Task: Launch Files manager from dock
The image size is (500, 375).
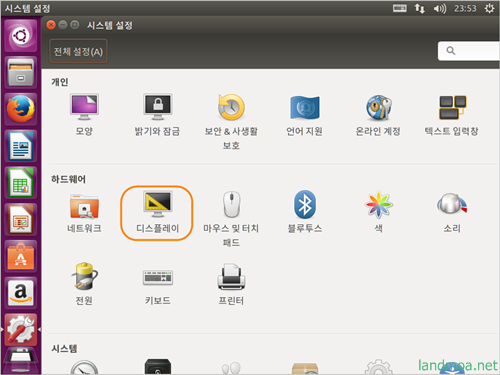Action: [x=21, y=72]
